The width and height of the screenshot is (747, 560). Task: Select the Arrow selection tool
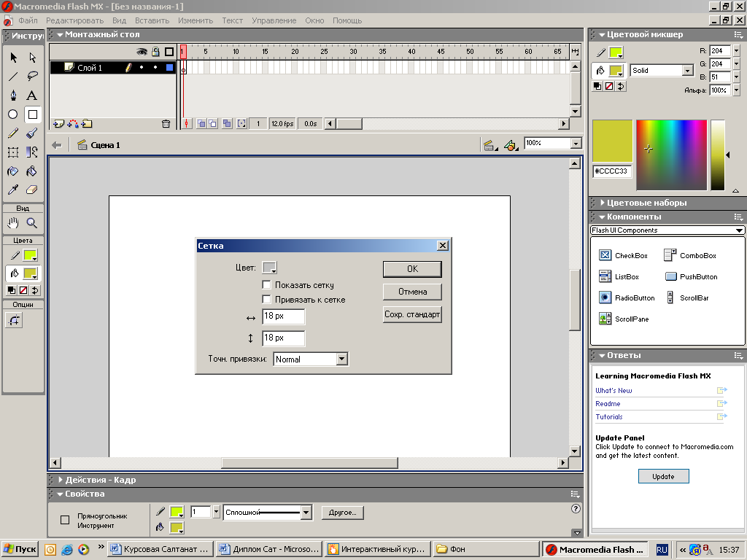(x=13, y=58)
